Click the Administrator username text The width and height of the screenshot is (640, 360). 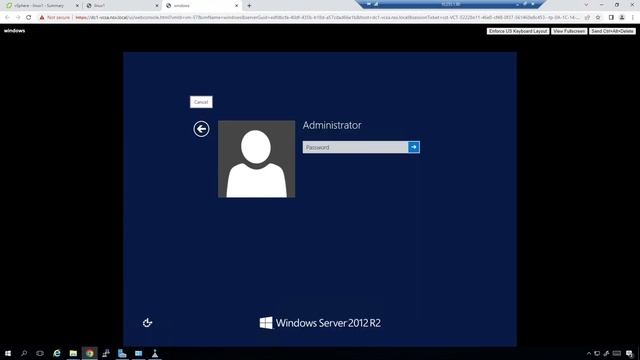[332, 125]
